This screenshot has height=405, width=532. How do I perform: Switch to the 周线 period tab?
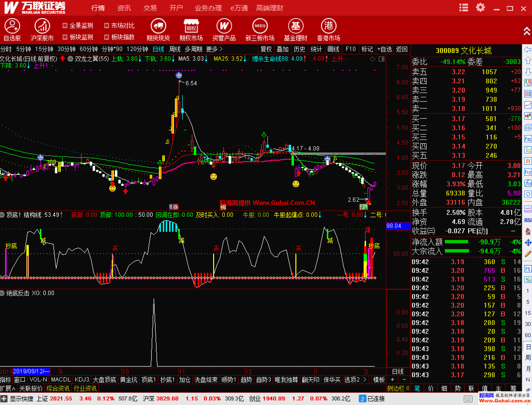click(x=175, y=49)
